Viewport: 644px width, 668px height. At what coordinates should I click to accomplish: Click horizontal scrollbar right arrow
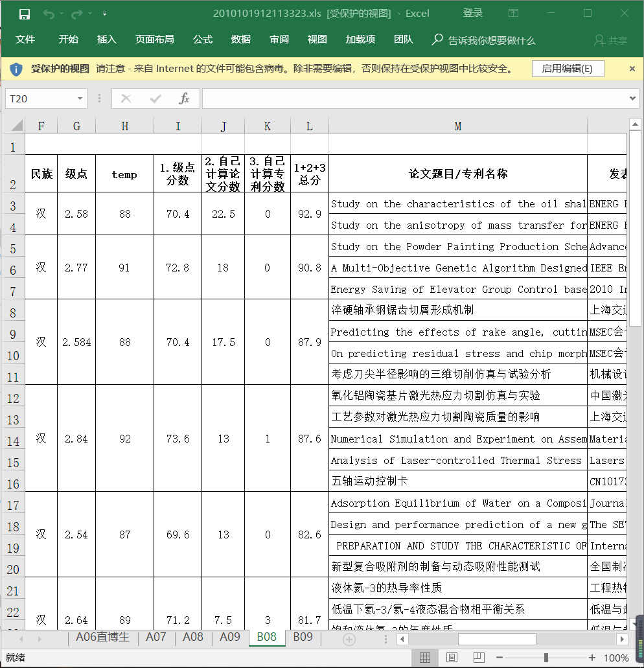click(622, 639)
